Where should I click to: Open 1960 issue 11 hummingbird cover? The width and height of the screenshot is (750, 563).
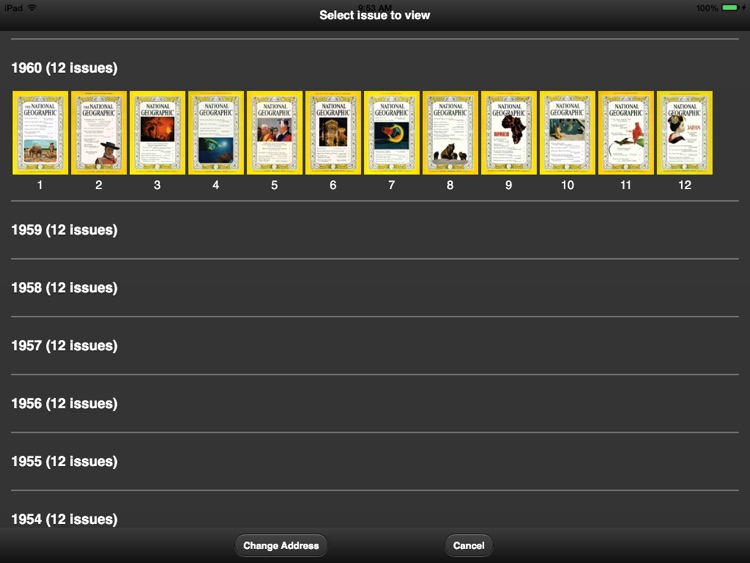point(626,132)
